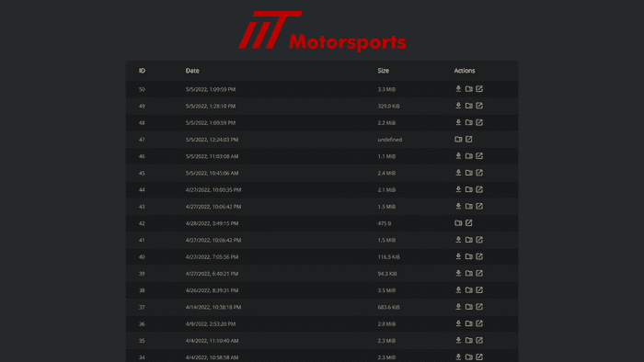Click the edit icon in row 37
Image resolution: width=644 pixels, height=362 pixels.
click(x=479, y=307)
